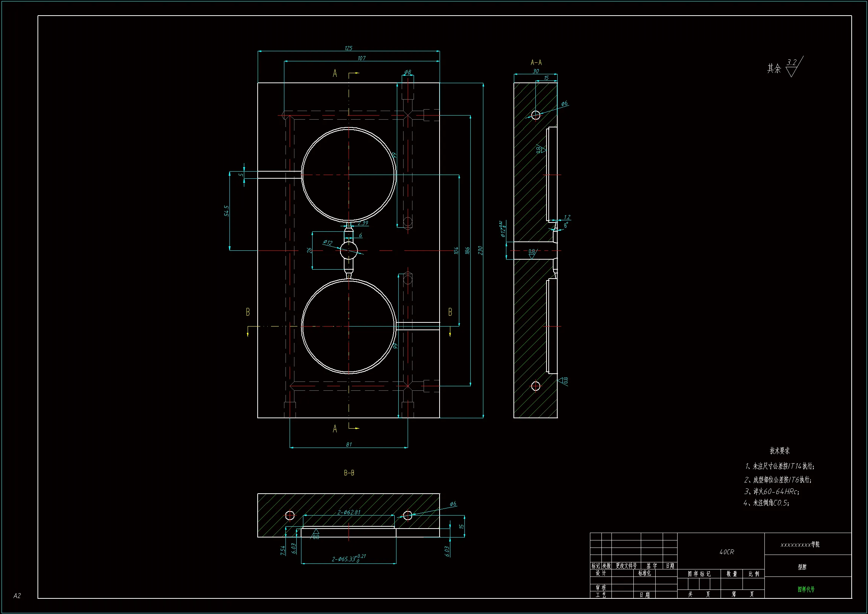Screen dimensions: 868x614
Task: Click the 2-Φ62.81 dimension text
Action: pyautogui.click(x=349, y=512)
